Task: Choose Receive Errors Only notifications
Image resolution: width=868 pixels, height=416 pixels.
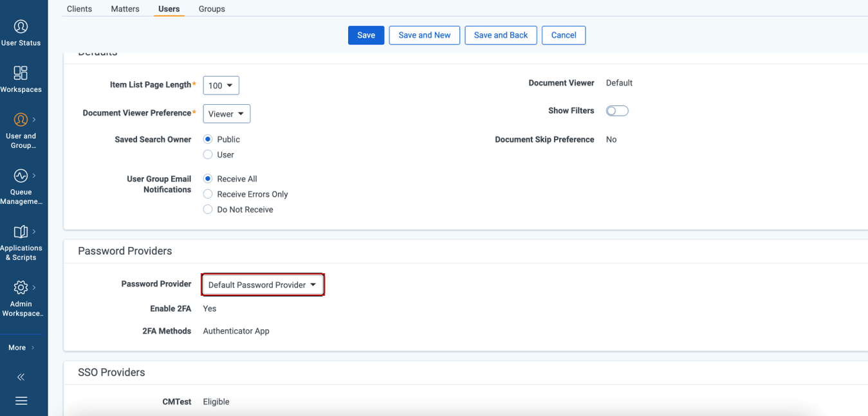Action: tap(208, 194)
